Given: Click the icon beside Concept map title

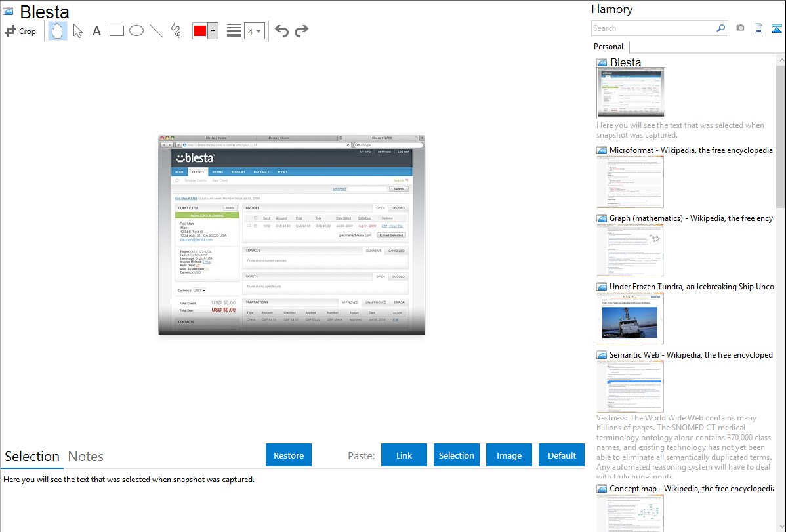Looking at the screenshot, I should point(602,489).
